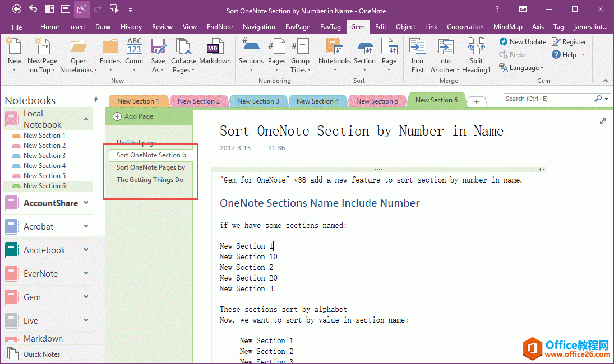This screenshot has width=614, height=364.
Task: Click the Group Titles icon
Action: pyautogui.click(x=301, y=46)
